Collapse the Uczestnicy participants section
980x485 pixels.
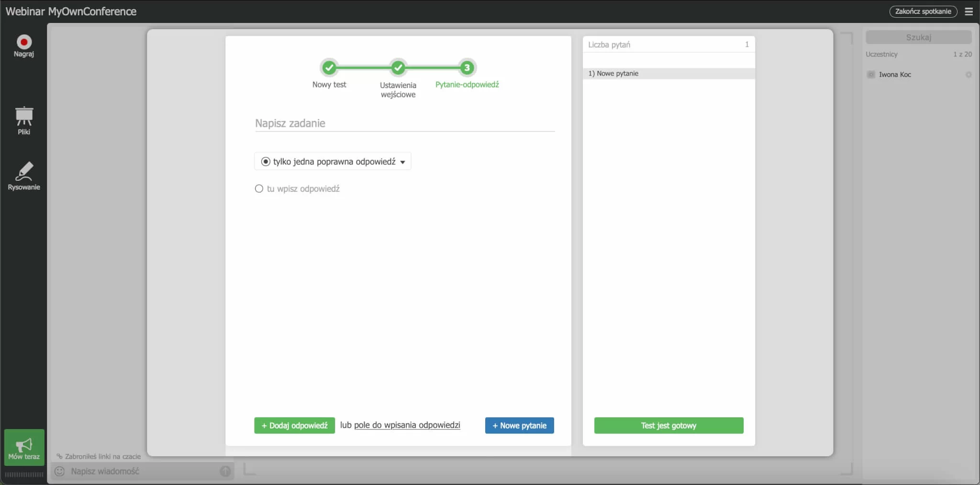tap(882, 54)
